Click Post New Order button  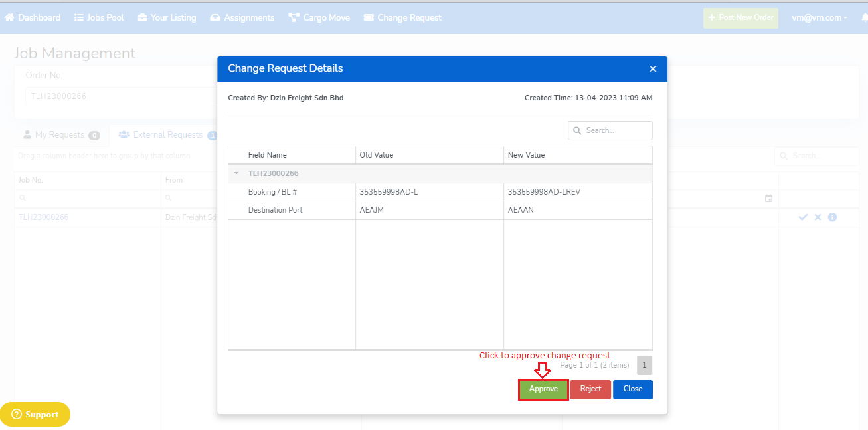coord(740,18)
